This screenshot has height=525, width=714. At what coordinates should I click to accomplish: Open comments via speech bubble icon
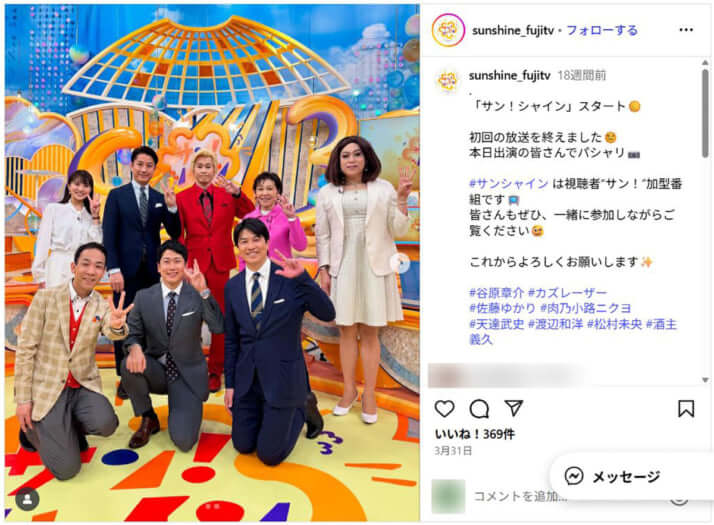pyautogui.click(x=479, y=409)
